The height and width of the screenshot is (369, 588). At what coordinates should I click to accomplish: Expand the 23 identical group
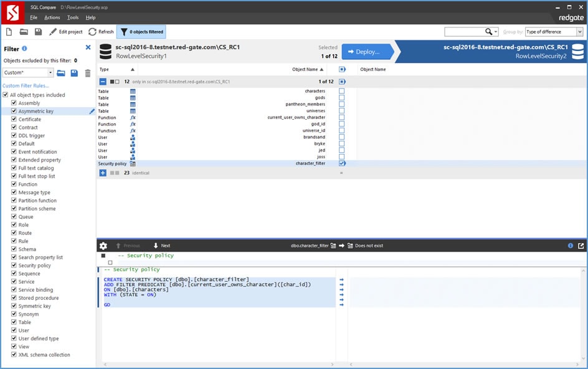[x=103, y=173]
